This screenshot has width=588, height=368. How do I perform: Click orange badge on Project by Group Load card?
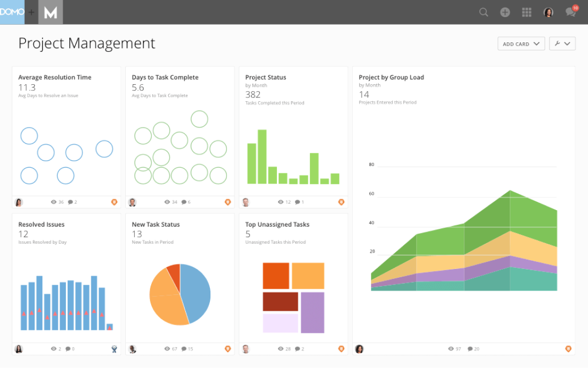pos(568,349)
